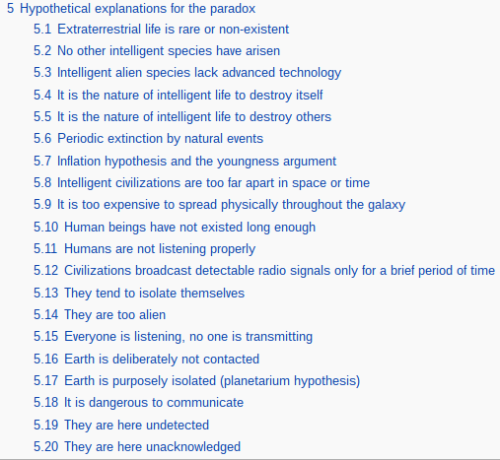The height and width of the screenshot is (460, 500).
Task: Open They are too alien section
Action: 100,315
